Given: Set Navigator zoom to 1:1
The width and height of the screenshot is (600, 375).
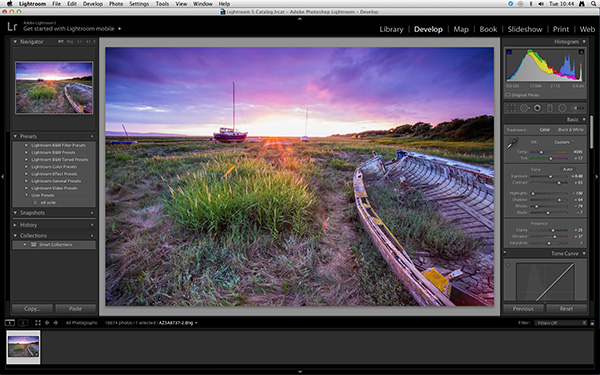Looking at the screenshot, I should pyautogui.click(x=79, y=41).
